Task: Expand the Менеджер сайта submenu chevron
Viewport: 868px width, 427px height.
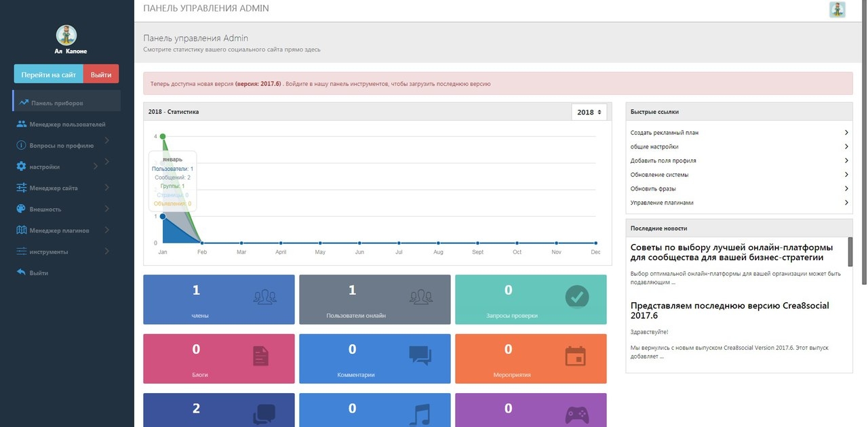Action: [x=107, y=188]
